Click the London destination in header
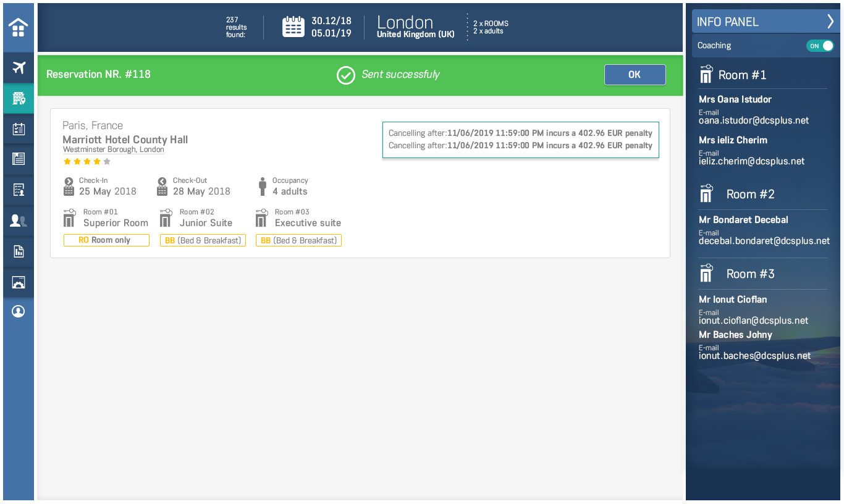 (x=405, y=22)
